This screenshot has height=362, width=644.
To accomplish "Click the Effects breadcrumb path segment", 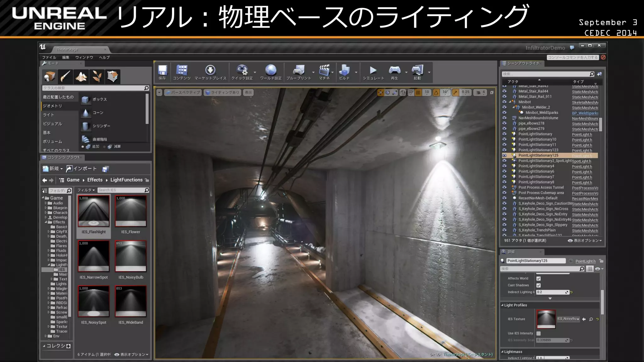I will pyautogui.click(x=95, y=180).
